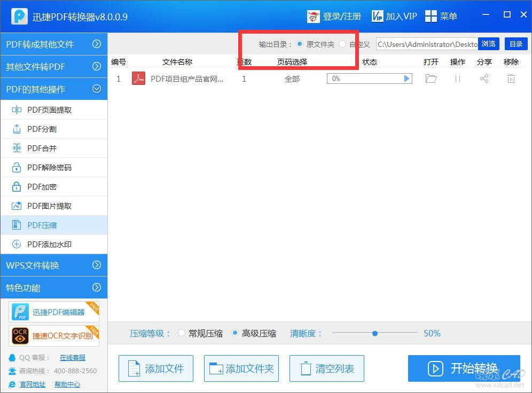Expand the 其他文件转PDF section
The image size is (532, 393).
54,66
